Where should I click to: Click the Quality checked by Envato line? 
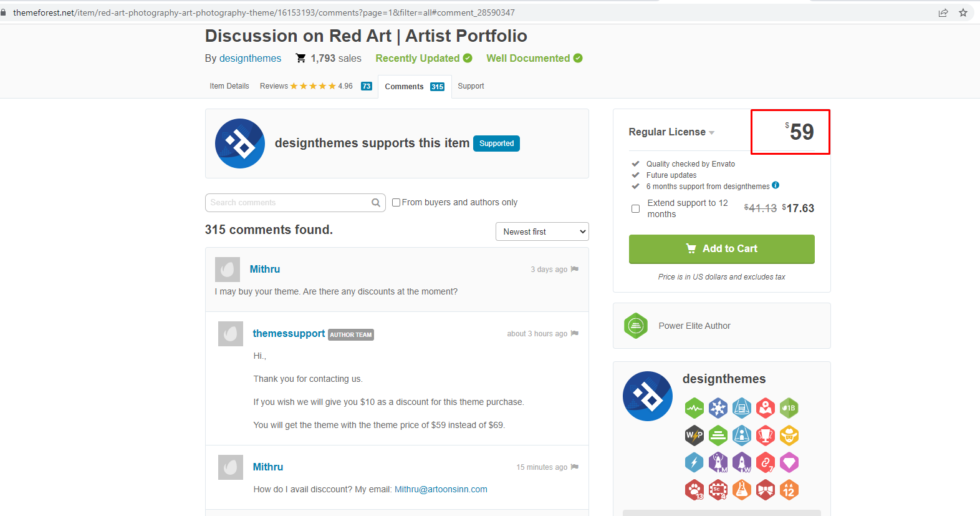(x=690, y=164)
